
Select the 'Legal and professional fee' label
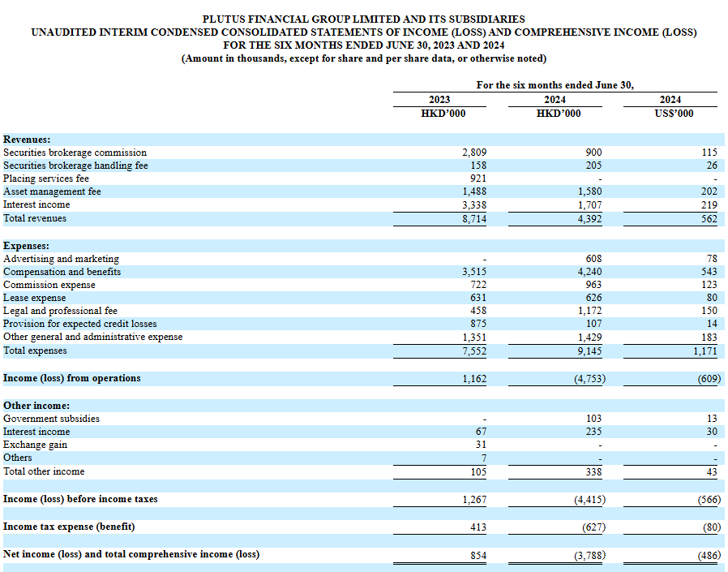pos(60,311)
